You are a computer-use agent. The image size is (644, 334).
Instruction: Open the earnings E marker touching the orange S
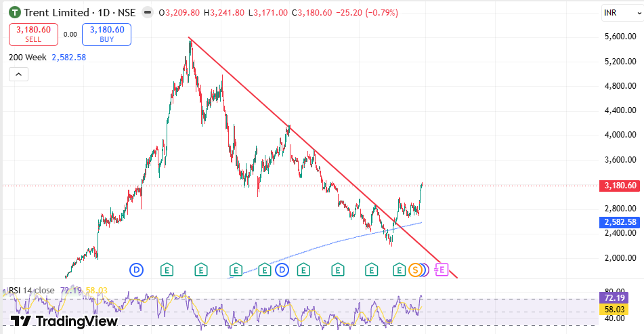coord(399,270)
